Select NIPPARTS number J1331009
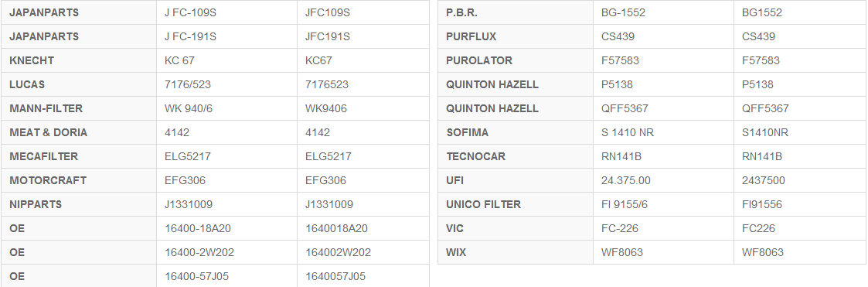Image resolution: width=868 pixels, height=287 pixels. (x=189, y=204)
